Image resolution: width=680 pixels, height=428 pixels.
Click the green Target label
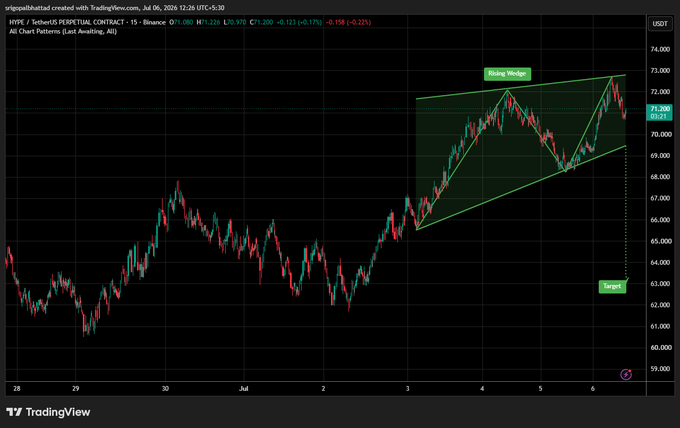(x=612, y=286)
